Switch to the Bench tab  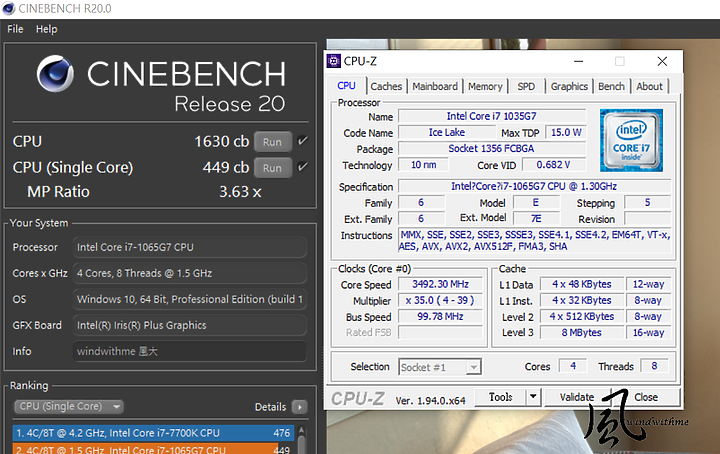tap(611, 86)
